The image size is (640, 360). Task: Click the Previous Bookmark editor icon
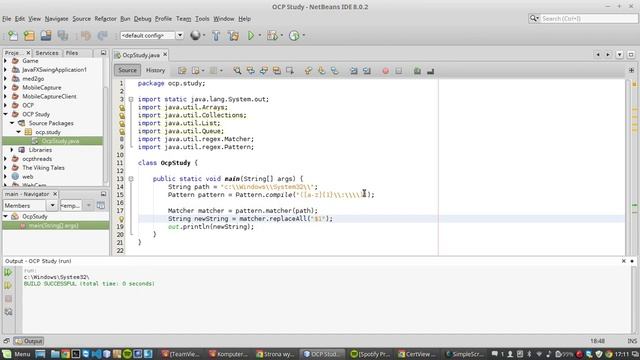point(308,71)
